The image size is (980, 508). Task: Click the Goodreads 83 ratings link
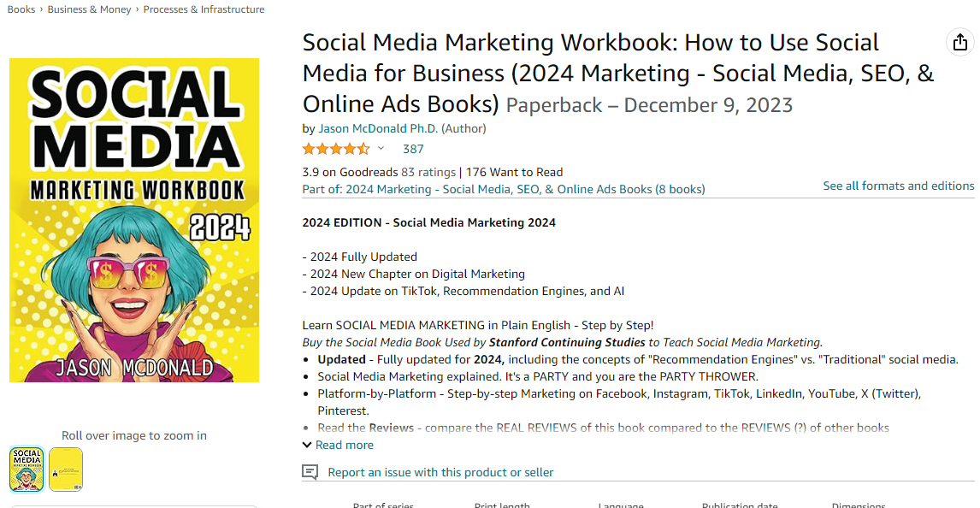(428, 172)
